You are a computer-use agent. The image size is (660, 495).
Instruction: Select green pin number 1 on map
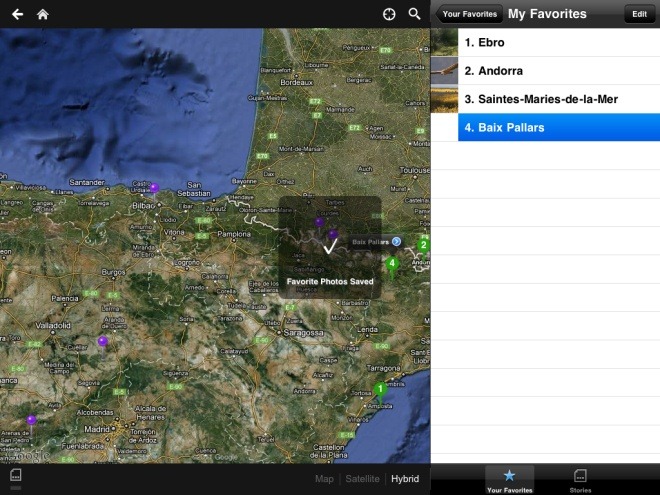(x=381, y=391)
